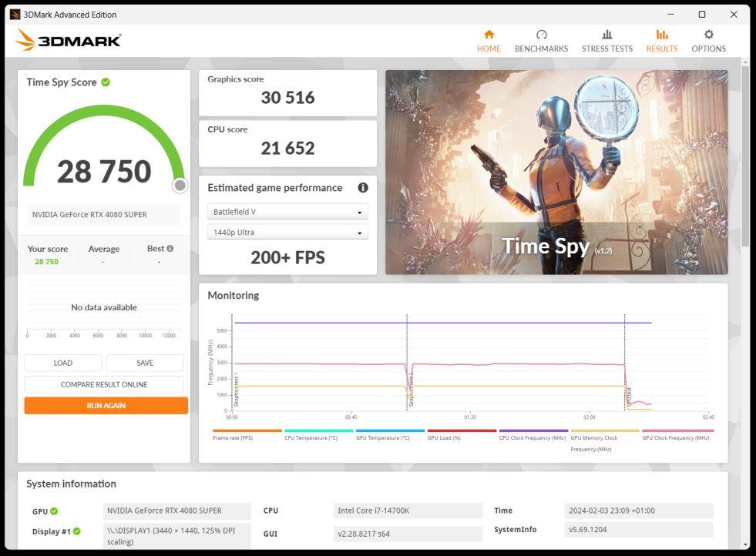Toggle the CPU Clock Frequency legend

click(x=533, y=434)
